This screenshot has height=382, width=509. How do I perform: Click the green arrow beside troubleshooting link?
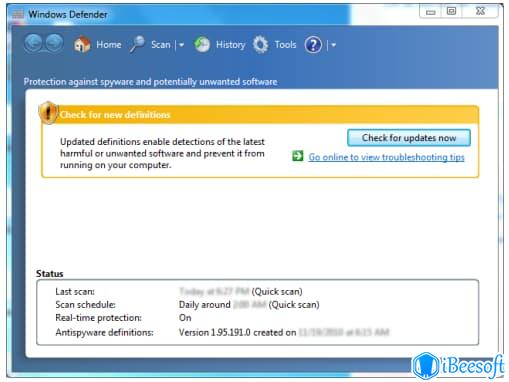[298, 156]
